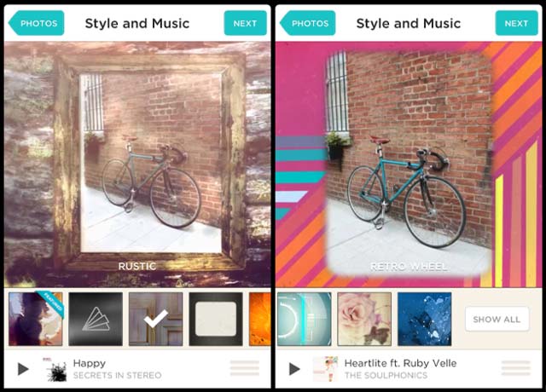Pick the blue water splash style
The image size is (546, 392).
pos(425,319)
